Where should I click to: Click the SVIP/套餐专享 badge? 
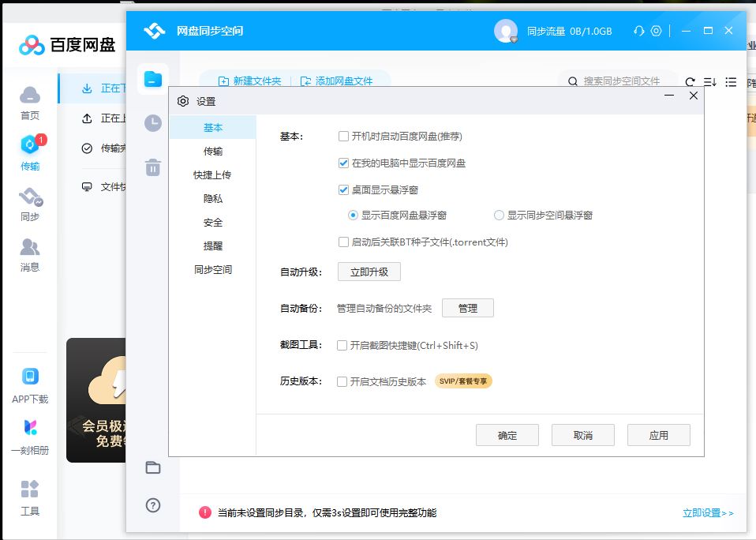463,381
